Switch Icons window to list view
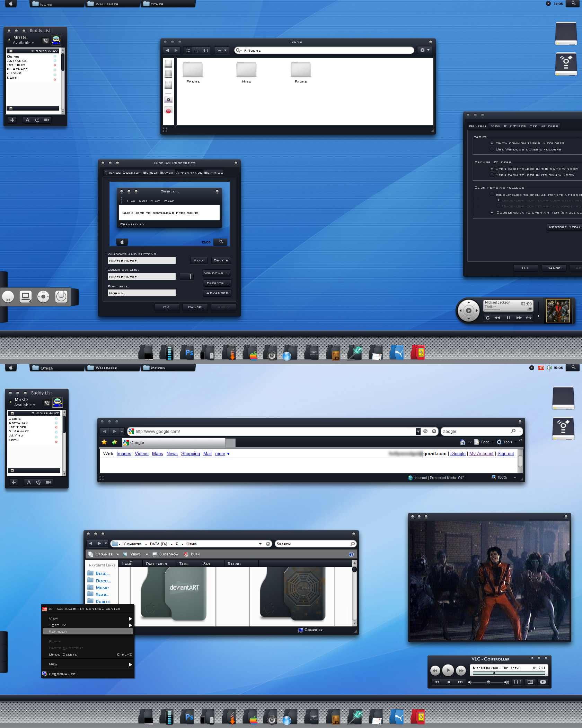The height and width of the screenshot is (728, 582). point(196,51)
